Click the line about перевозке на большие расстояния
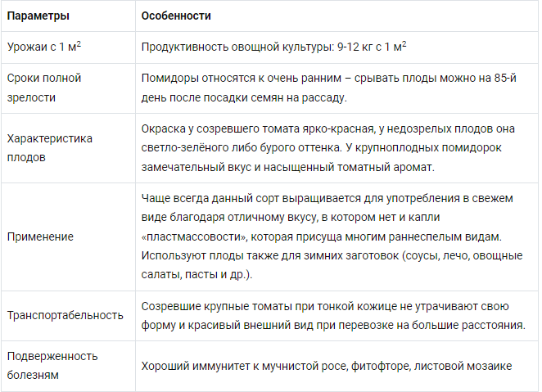Viewport: 542px width, 392px height. [333, 326]
